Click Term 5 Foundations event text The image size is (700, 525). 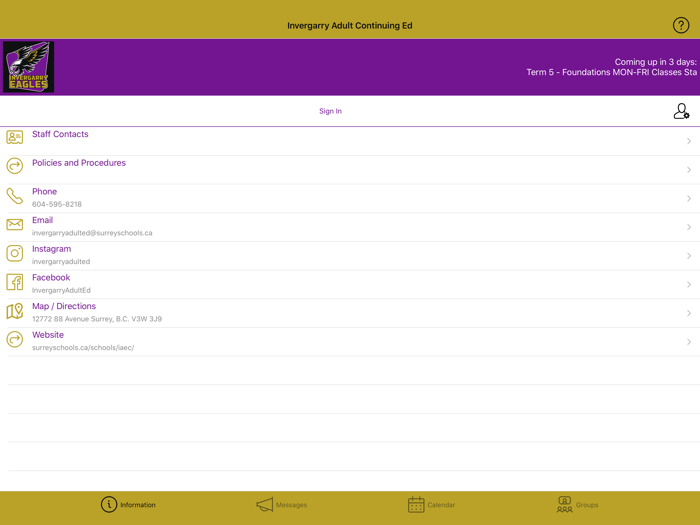click(x=612, y=72)
